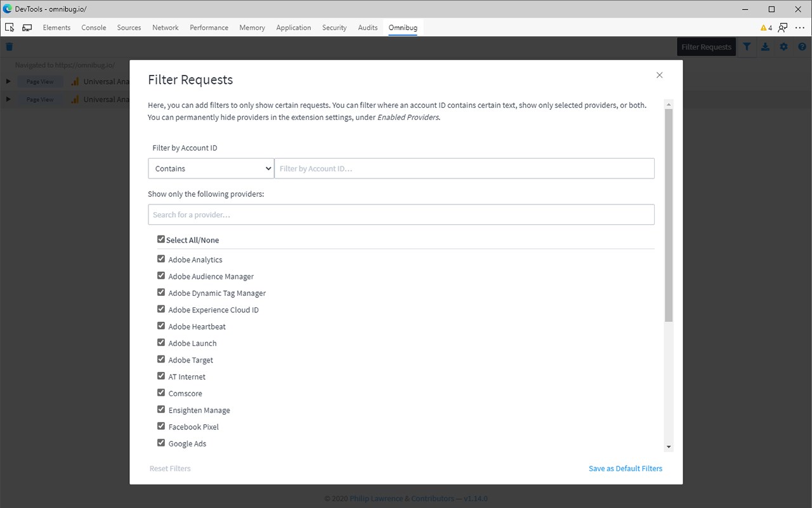Click the trash clear requests icon
The height and width of the screenshot is (508, 812).
point(9,46)
